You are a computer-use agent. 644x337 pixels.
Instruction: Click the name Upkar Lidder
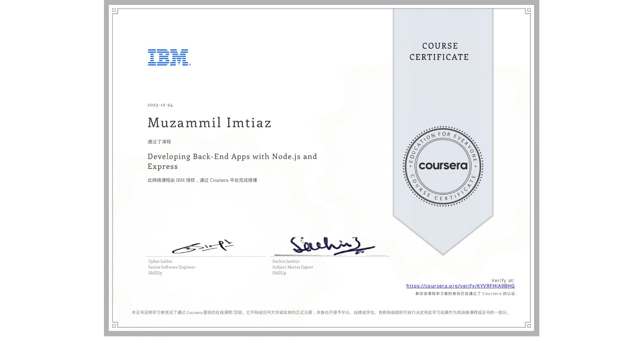tap(160, 261)
